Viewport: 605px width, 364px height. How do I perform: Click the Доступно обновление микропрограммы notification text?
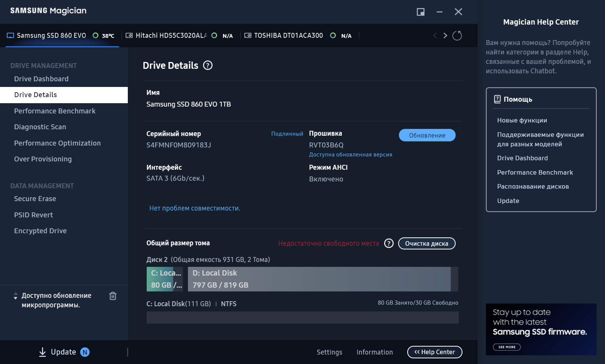(56, 300)
